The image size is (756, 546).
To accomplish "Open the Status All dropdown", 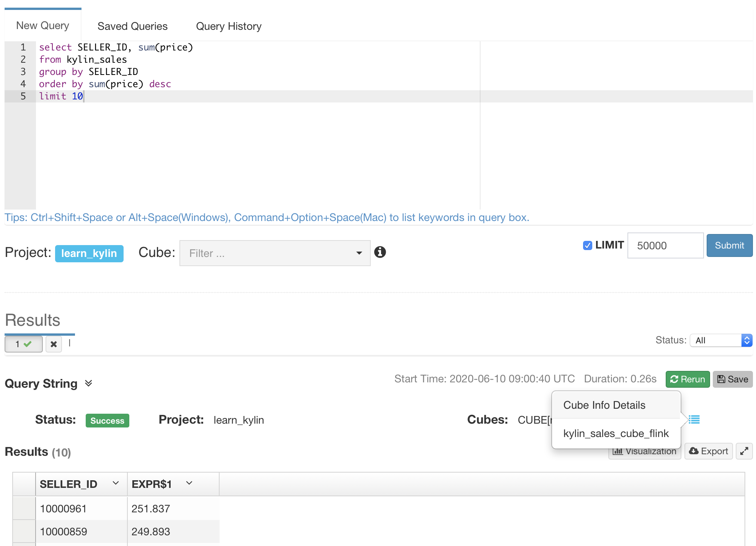I will click(x=721, y=340).
